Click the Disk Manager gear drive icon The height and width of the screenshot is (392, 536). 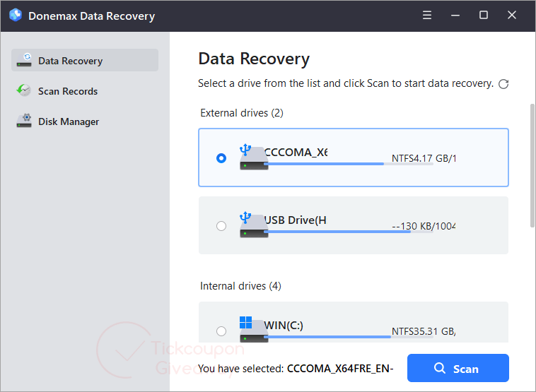24,121
